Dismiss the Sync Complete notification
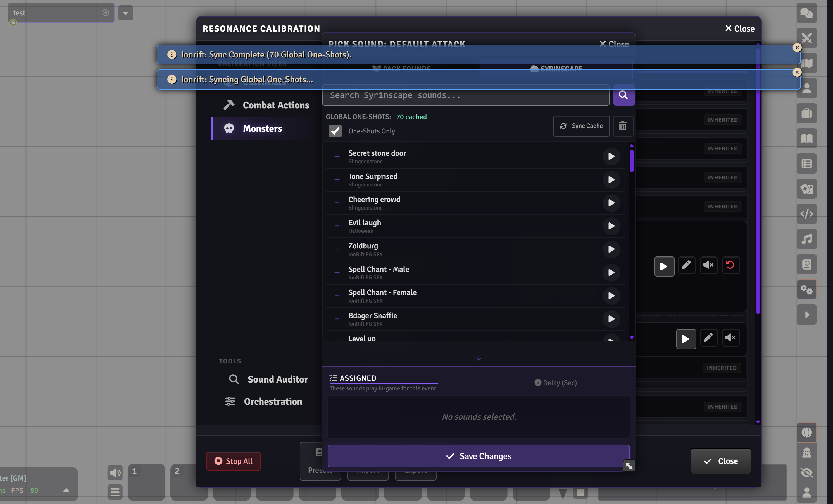Viewport: 833px width, 504px height. tap(797, 48)
